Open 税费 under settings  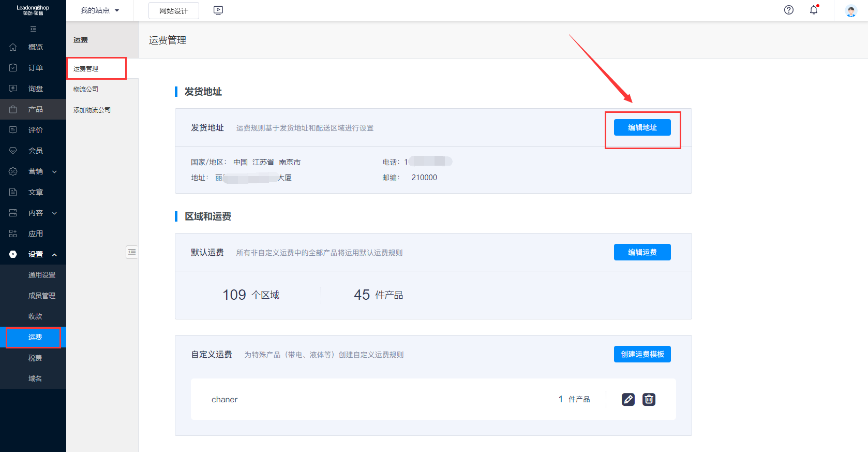[x=35, y=358]
